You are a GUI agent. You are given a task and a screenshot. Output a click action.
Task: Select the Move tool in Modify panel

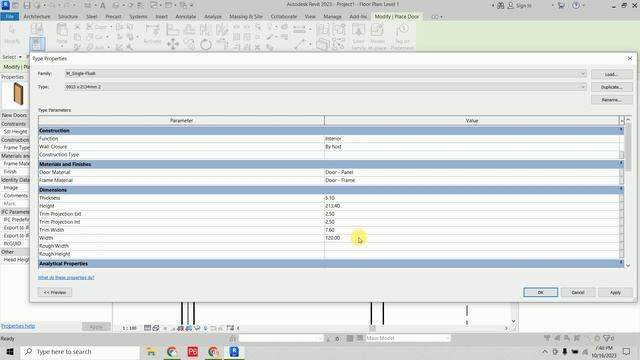(173, 44)
